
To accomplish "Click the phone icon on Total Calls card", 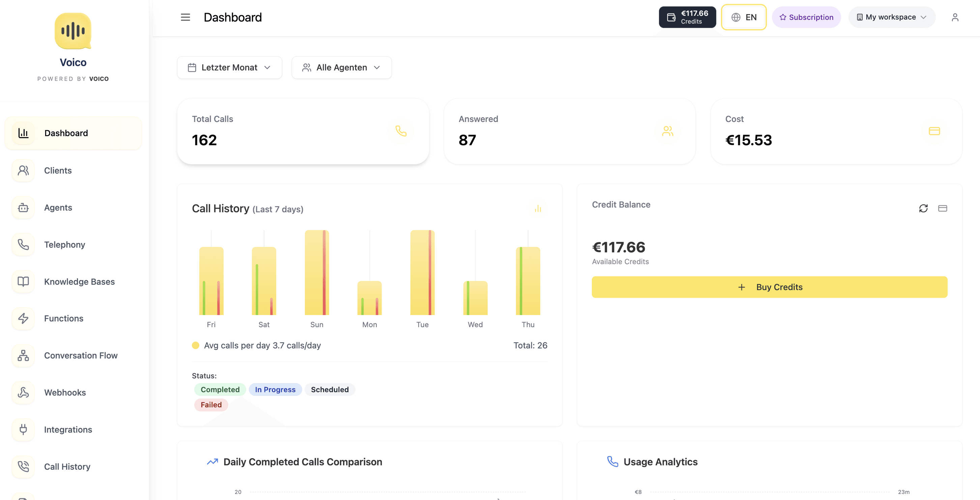I will click(401, 131).
